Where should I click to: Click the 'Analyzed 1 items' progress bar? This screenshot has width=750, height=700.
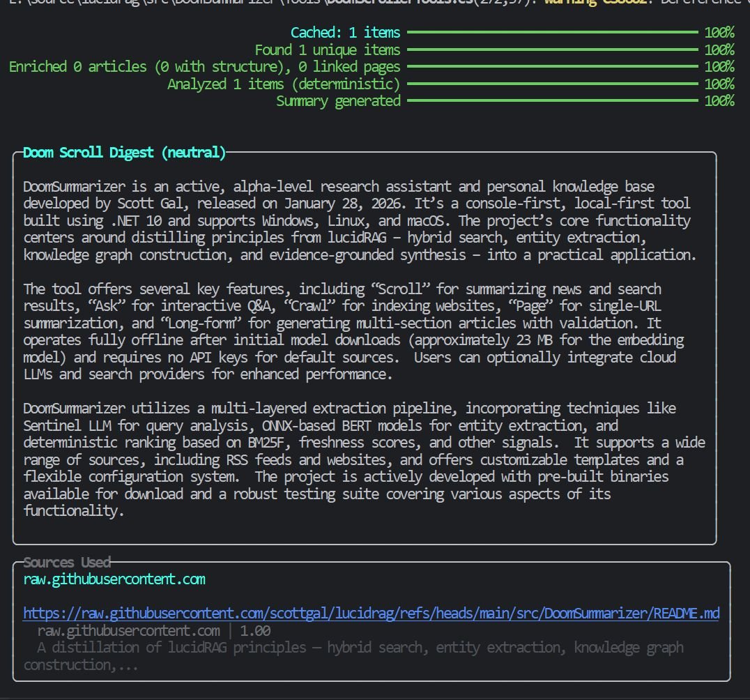pyautogui.click(x=553, y=84)
